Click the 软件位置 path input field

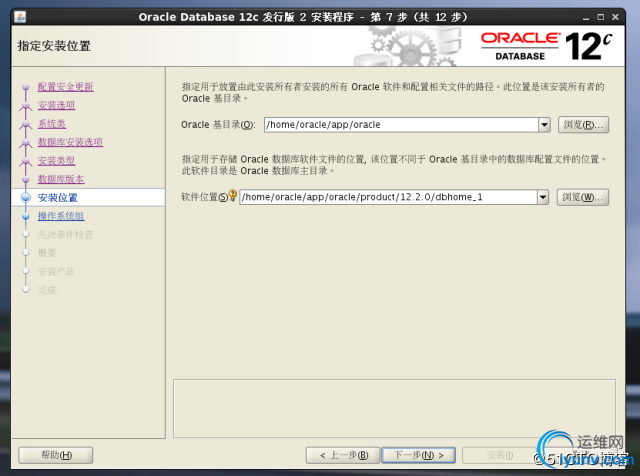coord(388,197)
